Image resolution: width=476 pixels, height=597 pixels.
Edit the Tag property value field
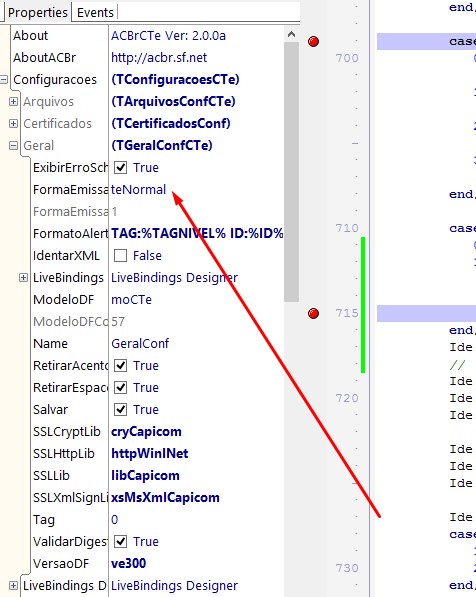tap(196, 520)
